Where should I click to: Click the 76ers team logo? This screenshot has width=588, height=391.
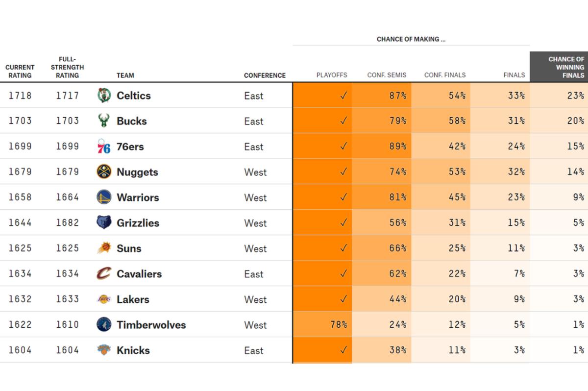pos(104,147)
